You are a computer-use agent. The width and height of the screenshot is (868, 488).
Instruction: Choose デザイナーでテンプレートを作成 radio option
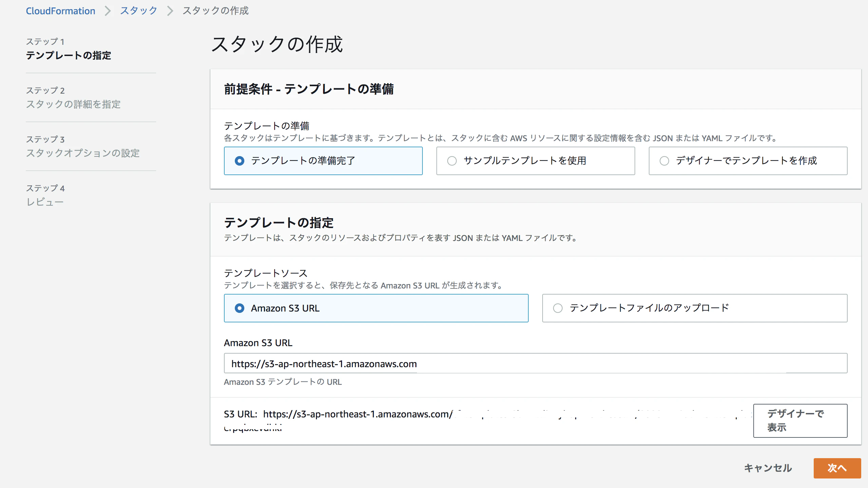pyautogui.click(x=748, y=161)
